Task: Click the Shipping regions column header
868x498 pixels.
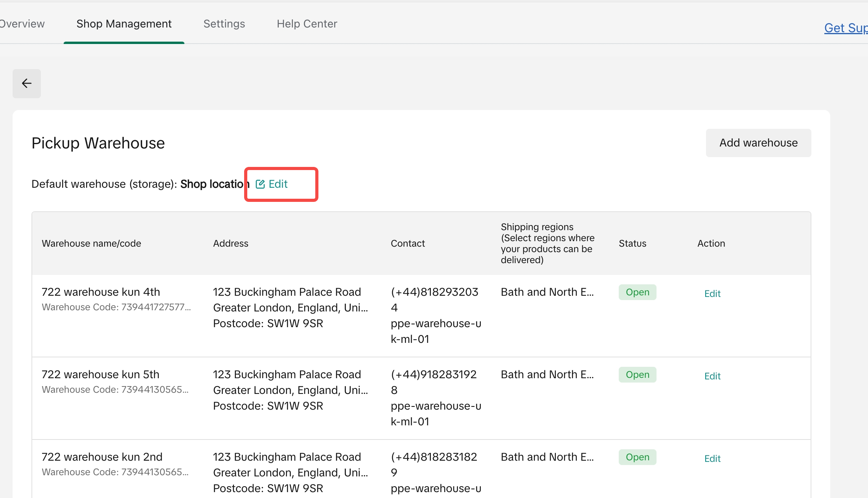Action: [547, 244]
